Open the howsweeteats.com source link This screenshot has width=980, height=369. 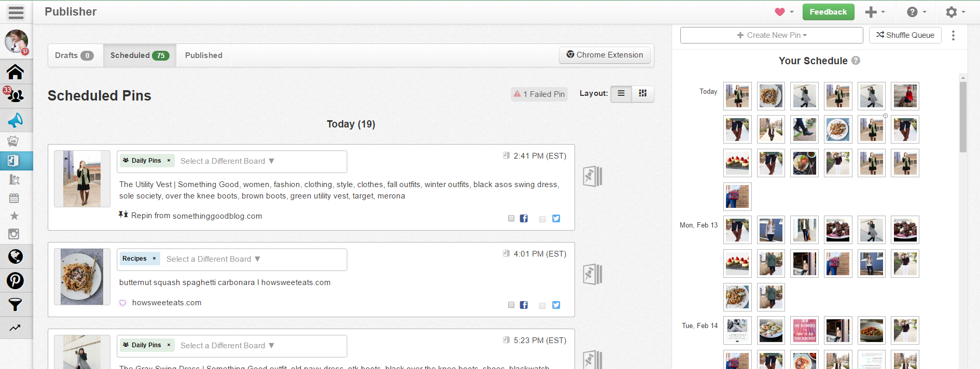166,303
